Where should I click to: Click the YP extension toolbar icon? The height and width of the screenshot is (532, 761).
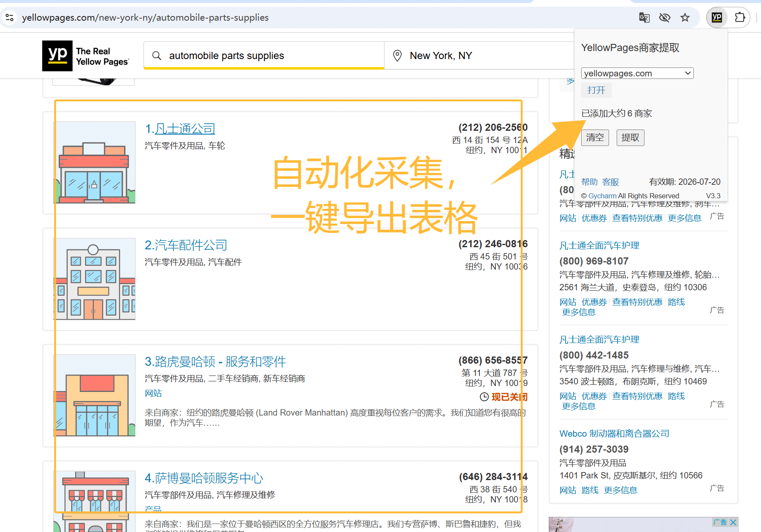(x=717, y=17)
